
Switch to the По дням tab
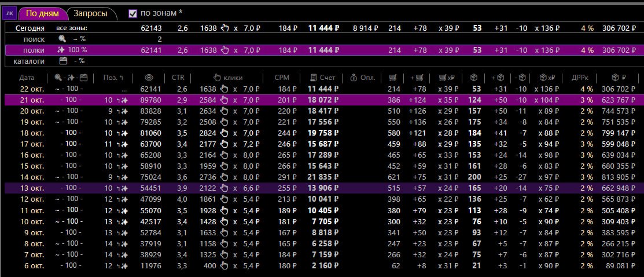(x=42, y=13)
